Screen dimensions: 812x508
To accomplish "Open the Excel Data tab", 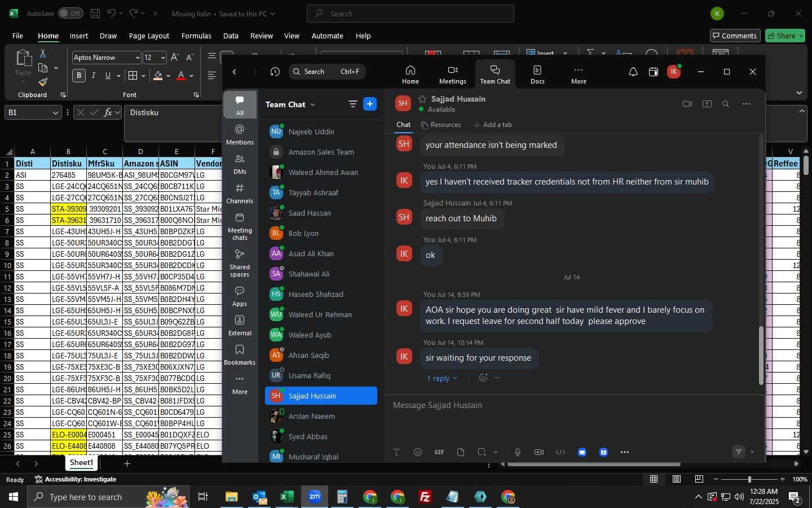I will [x=231, y=36].
